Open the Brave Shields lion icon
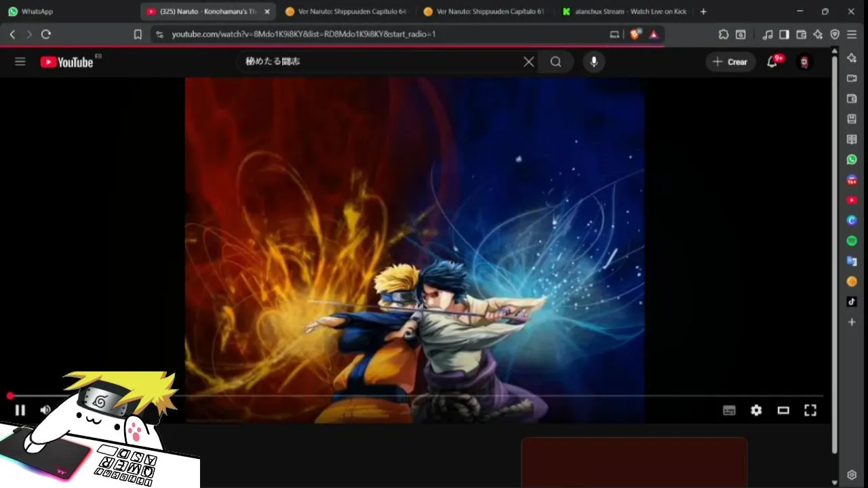Viewport: 868px width, 488px height. (635, 34)
